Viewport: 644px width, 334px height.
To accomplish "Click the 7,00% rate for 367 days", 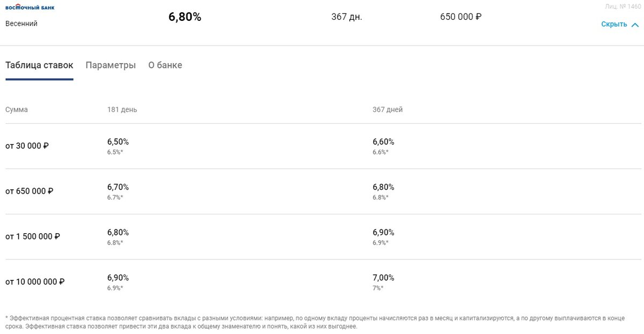I will tap(384, 278).
